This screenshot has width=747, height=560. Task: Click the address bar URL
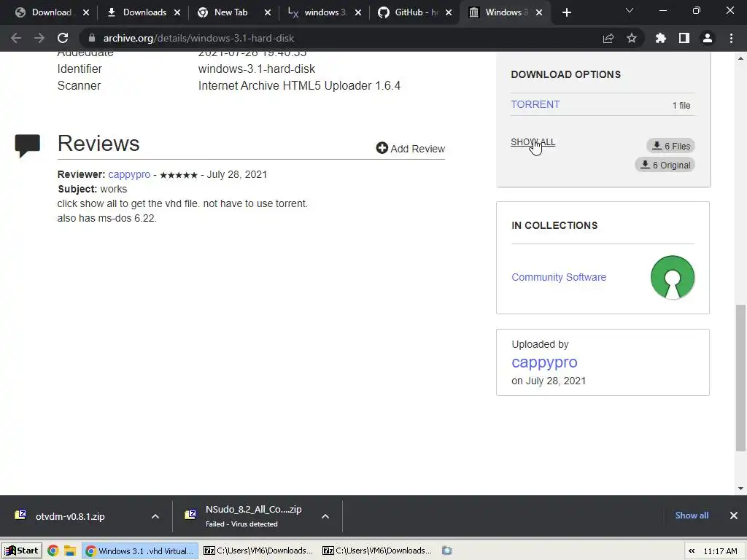pos(198,38)
